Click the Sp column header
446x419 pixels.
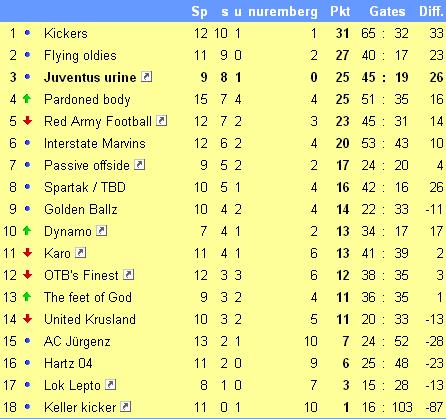[x=199, y=12]
